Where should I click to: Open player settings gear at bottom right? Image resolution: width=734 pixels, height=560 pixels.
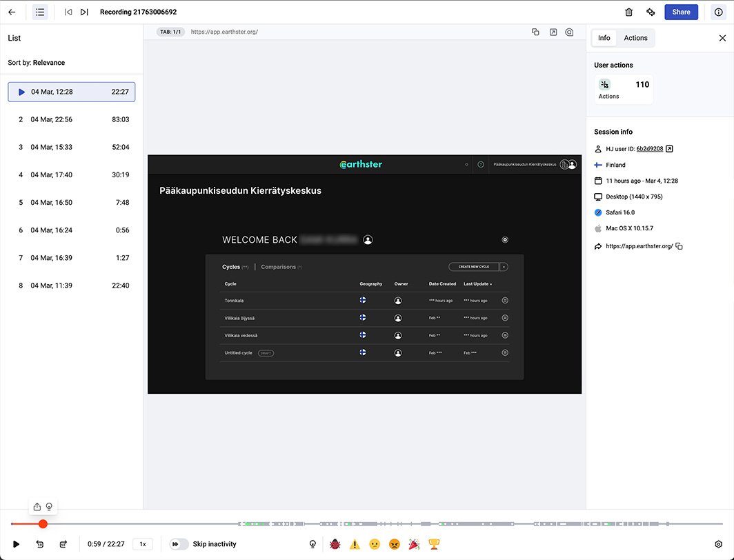coord(719,544)
